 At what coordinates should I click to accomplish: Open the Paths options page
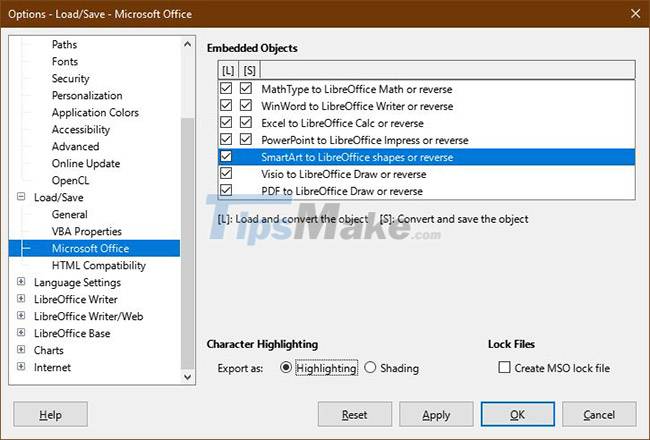(64, 44)
